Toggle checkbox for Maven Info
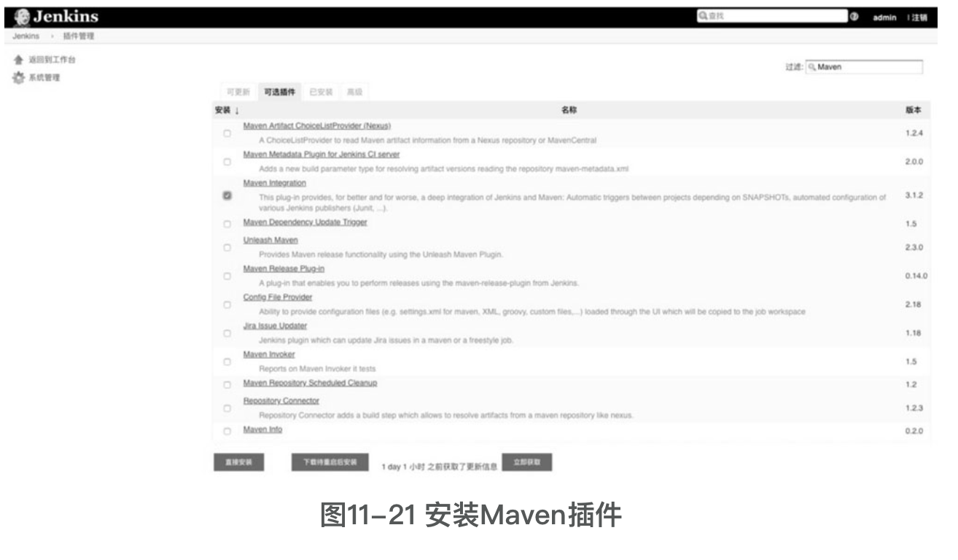This screenshot has height=560, width=958. 227,431
